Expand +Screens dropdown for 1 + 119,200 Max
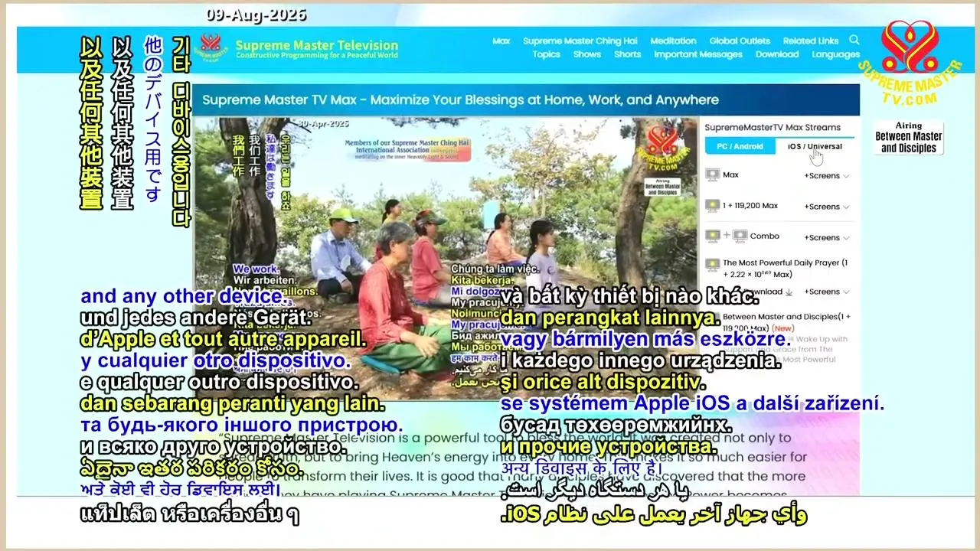Viewport: 980px width, 551px height. point(827,207)
